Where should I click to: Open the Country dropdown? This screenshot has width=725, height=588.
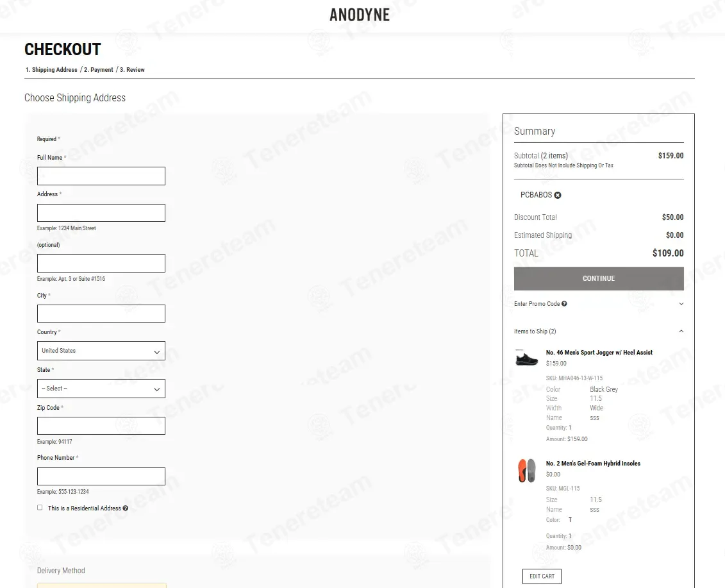tap(101, 351)
